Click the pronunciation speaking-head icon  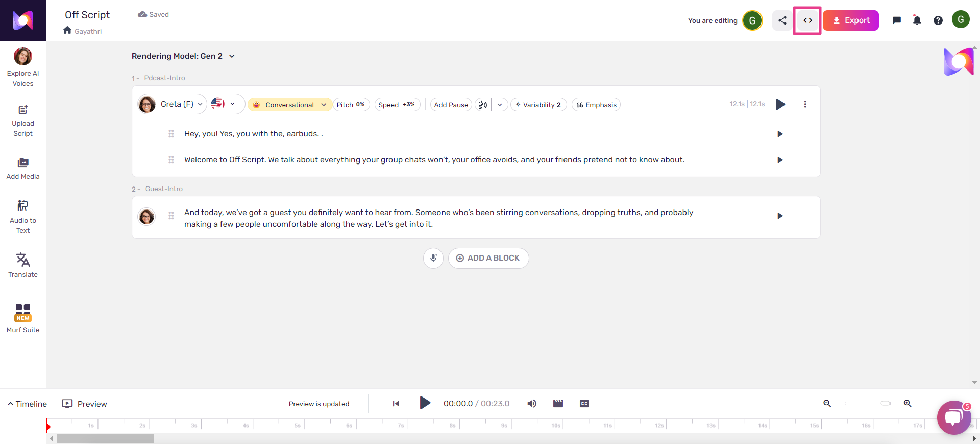[x=483, y=105]
